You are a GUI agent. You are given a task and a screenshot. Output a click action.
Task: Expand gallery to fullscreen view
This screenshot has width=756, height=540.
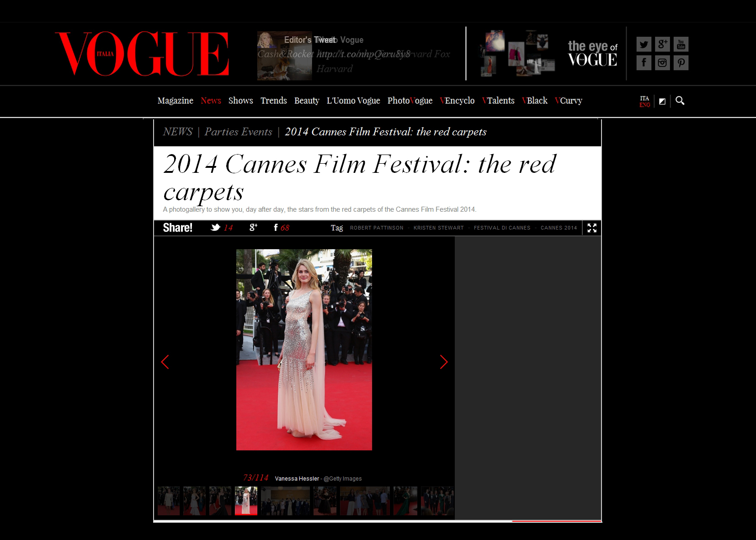click(592, 228)
